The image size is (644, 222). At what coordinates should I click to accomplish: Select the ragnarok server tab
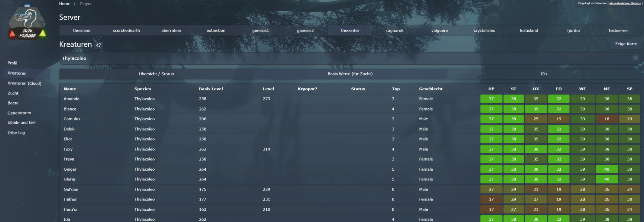pyautogui.click(x=395, y=31)
